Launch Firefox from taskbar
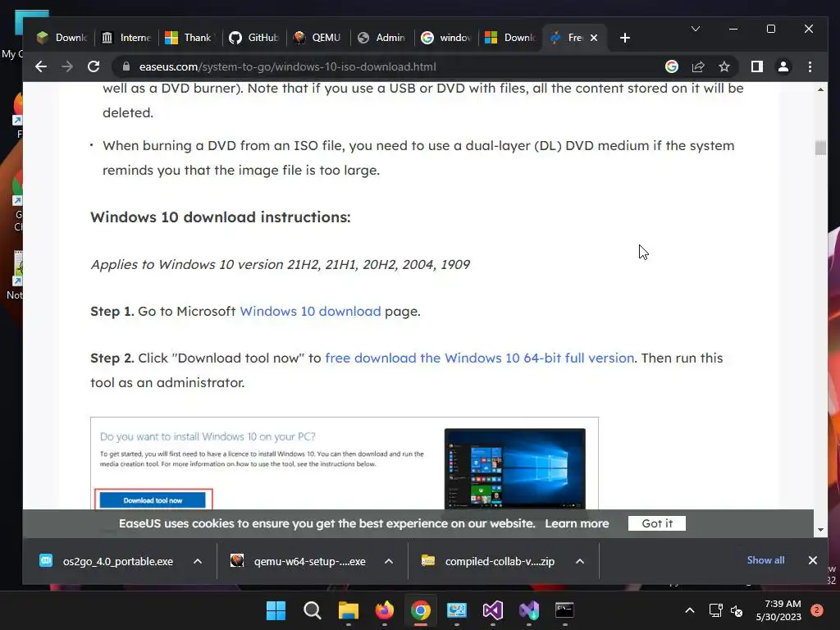 384,610
